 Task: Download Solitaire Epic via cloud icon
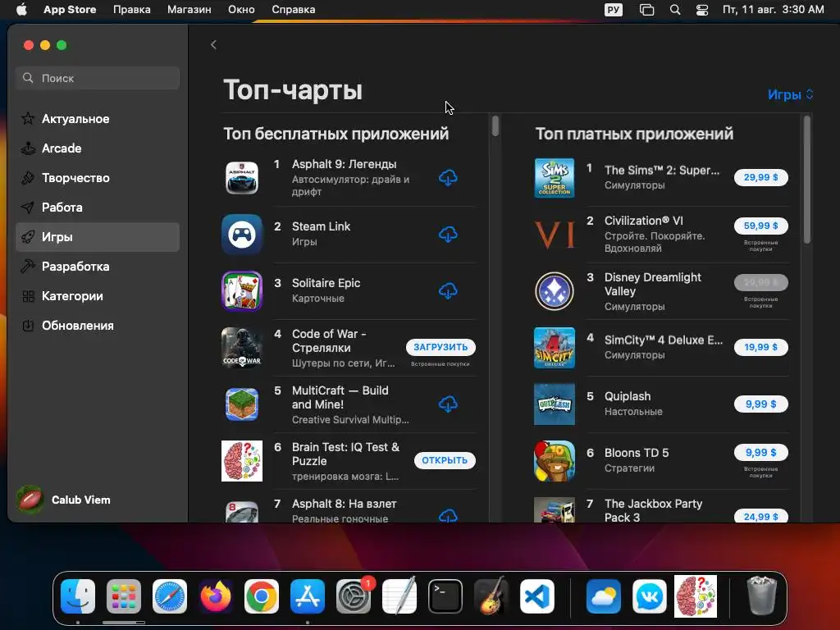[x=448, y=291]
